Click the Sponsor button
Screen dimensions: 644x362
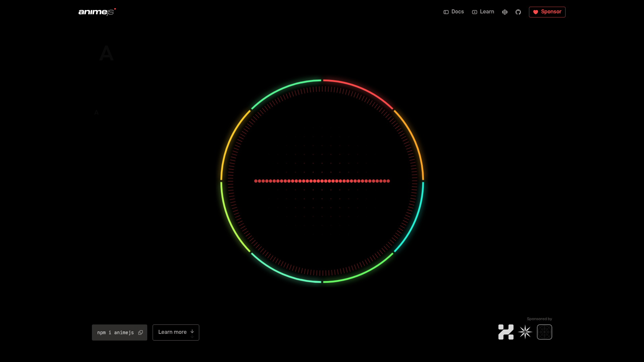[x=547, y=12]
